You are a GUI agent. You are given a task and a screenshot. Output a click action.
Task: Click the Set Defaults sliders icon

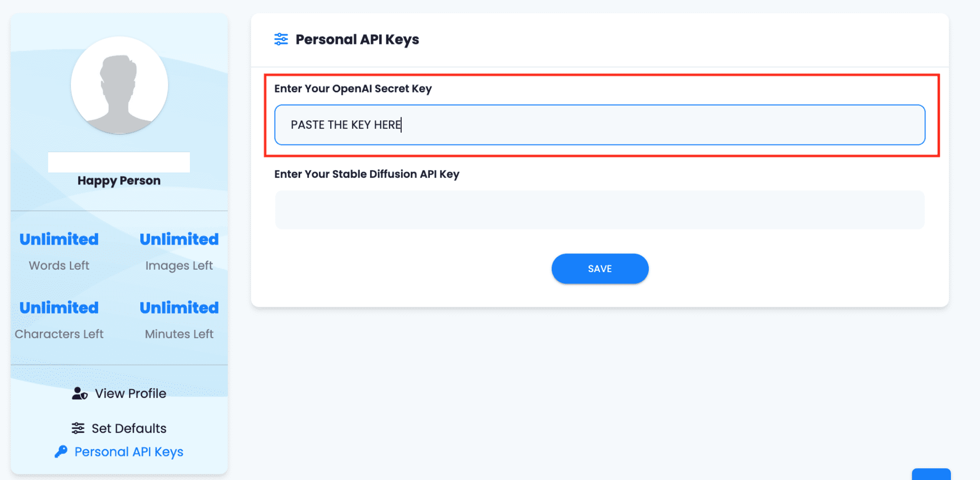78,428
